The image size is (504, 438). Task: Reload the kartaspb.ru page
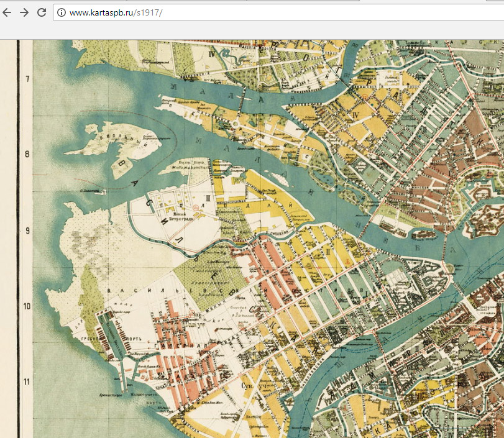[42, 12]
